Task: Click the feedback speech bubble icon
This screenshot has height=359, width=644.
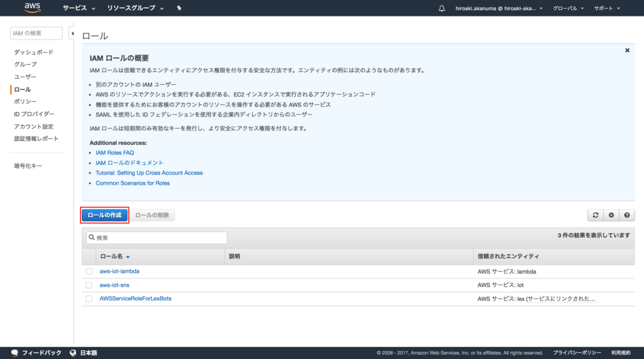Action: (x=15, y=353)
